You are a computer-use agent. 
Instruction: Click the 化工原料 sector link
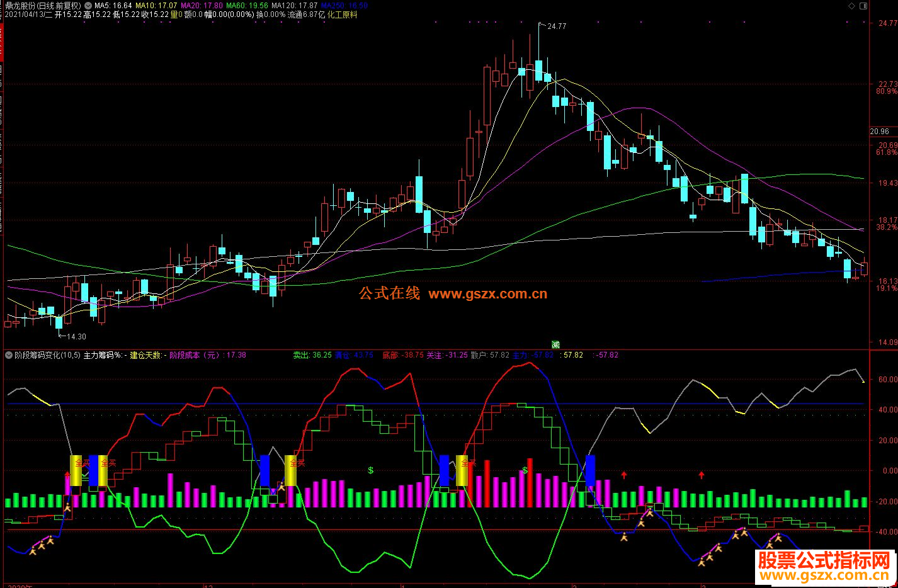point(343,14)
